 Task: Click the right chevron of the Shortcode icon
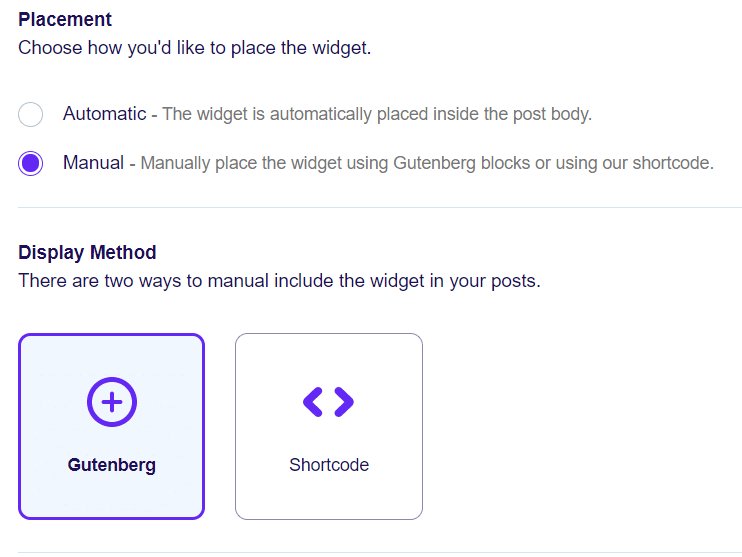click(x=343, y=402)
